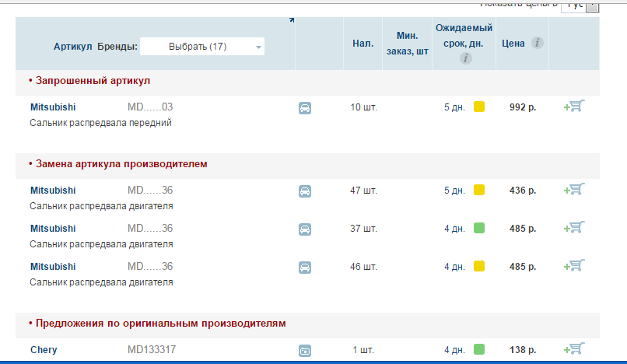Viewport: 627px width, 364px height.
Task: Click the 138 р. price
Action: (523, 349)
